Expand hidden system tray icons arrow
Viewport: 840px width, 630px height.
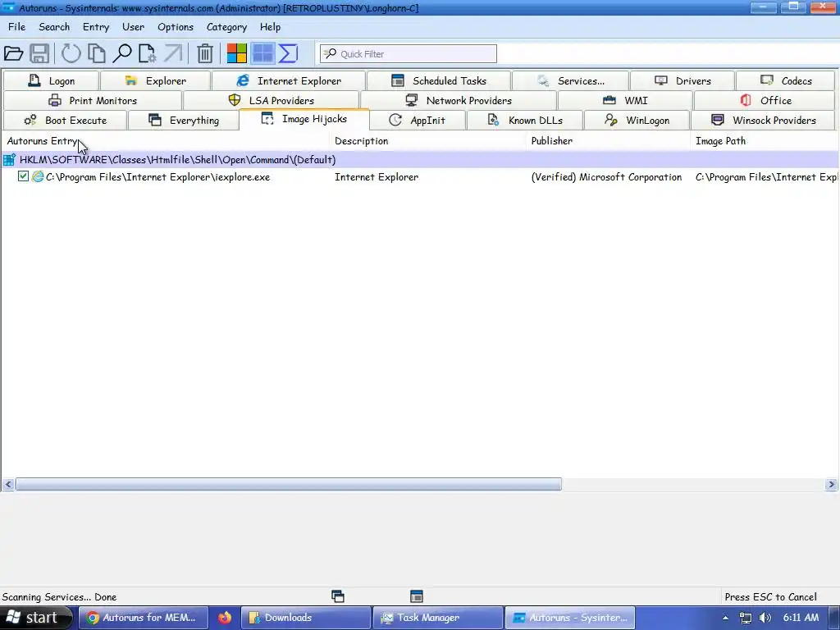click(725, 618)
